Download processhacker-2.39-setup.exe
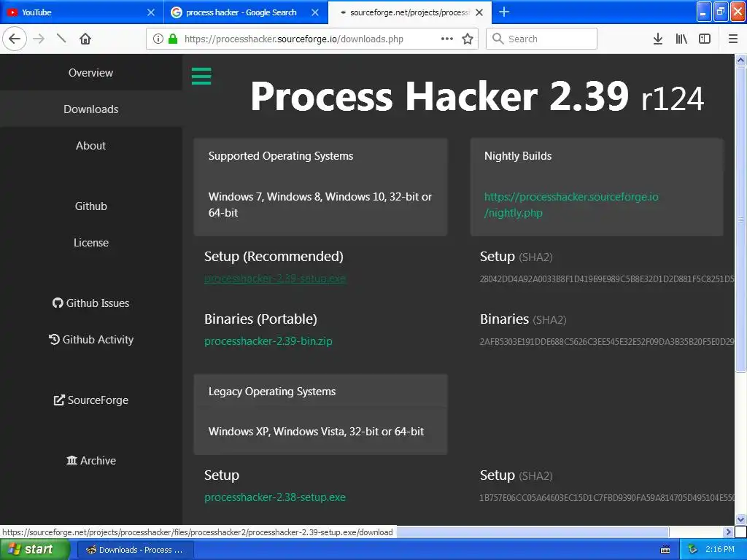 point(275,279)
